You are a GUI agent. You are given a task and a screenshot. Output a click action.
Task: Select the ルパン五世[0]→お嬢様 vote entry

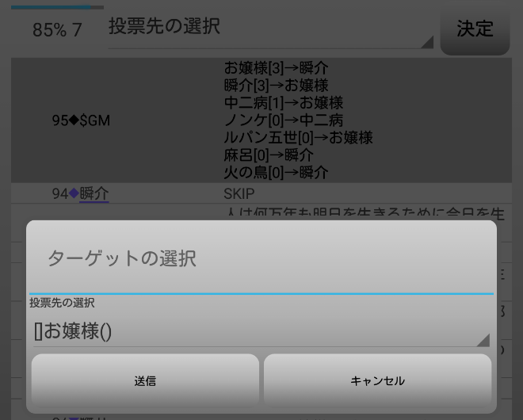298,138
